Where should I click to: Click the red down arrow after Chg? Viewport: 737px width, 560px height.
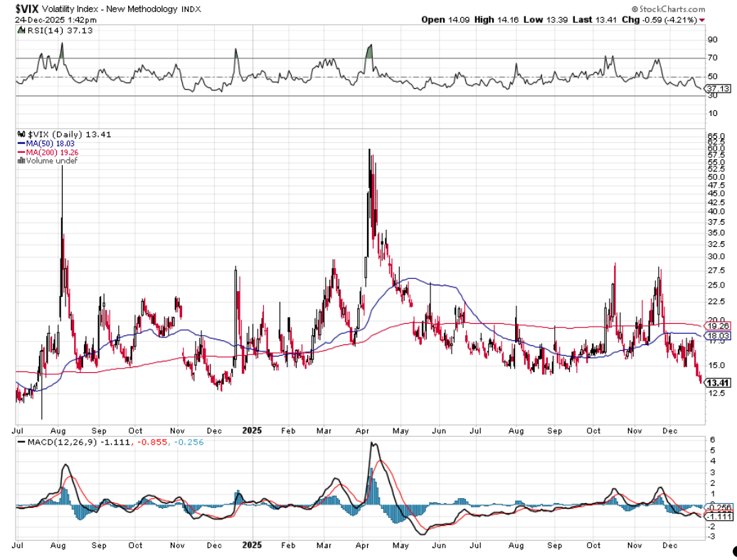pyautogui.click(x=702, y=20)
